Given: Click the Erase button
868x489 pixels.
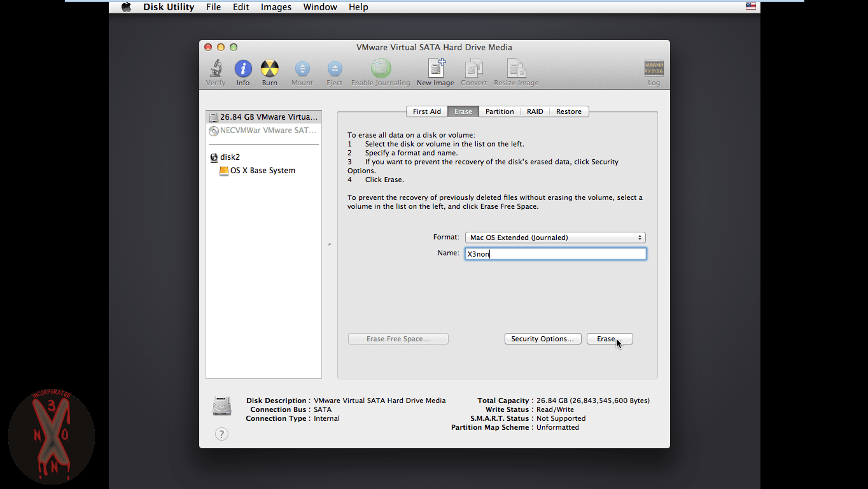Looking at the screenshot, I should pos(610,339).
